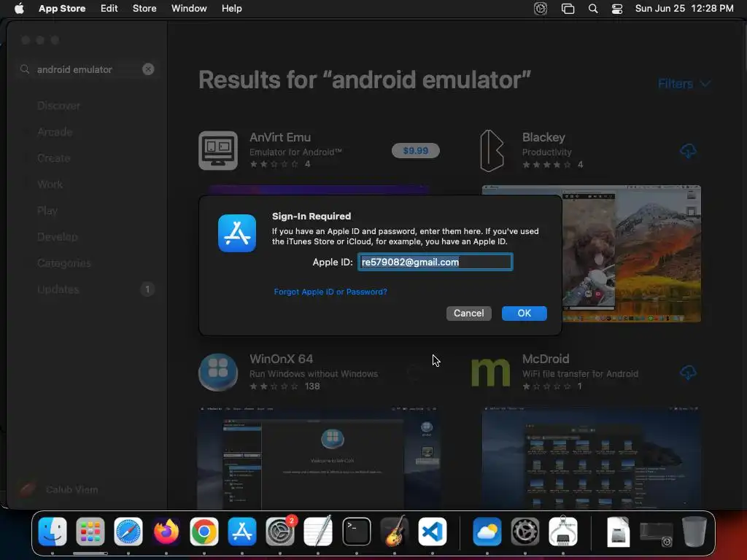The image size is (747, 560).
Task: Open the Store menu
Action: (x=144, y=9)
